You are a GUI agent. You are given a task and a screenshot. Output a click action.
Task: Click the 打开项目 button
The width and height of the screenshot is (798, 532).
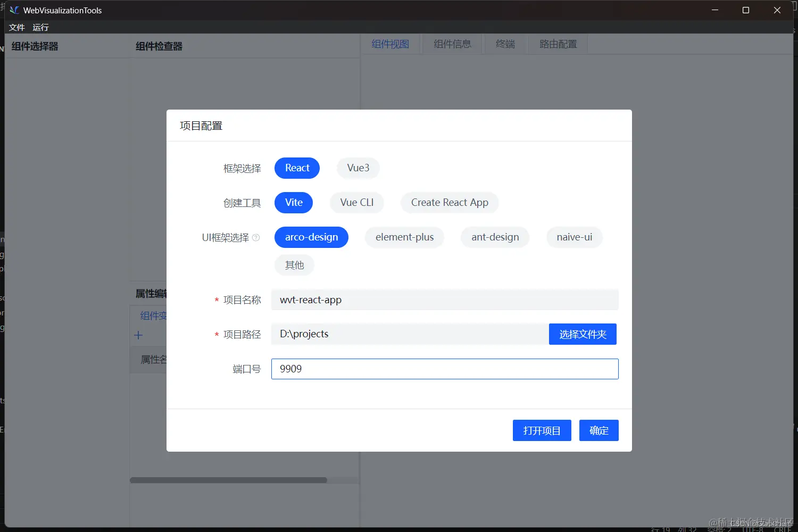click(x=542, y=430)
